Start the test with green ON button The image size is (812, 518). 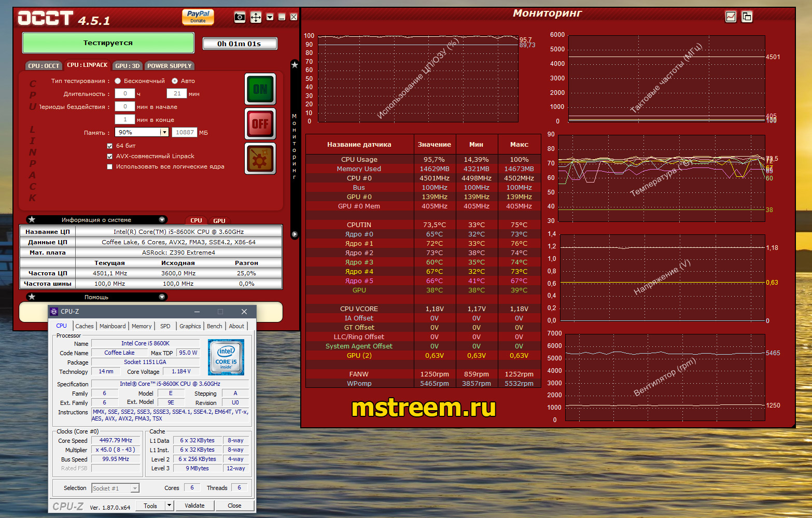[260, 89]
